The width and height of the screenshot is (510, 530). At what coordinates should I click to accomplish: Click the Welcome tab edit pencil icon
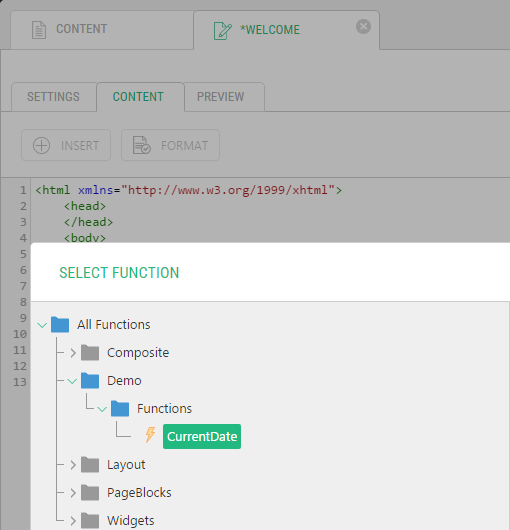[x=223, y=31]
